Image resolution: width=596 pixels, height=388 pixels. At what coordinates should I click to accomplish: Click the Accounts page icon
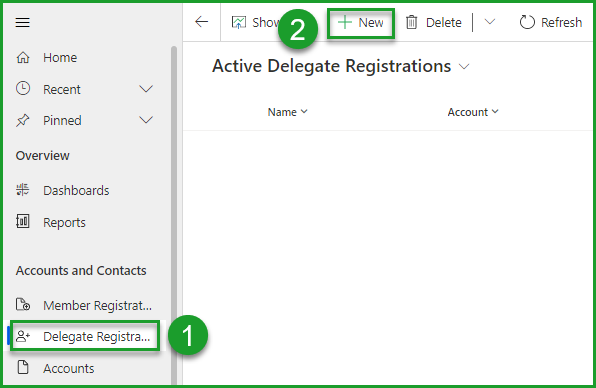tap(23, 367)
